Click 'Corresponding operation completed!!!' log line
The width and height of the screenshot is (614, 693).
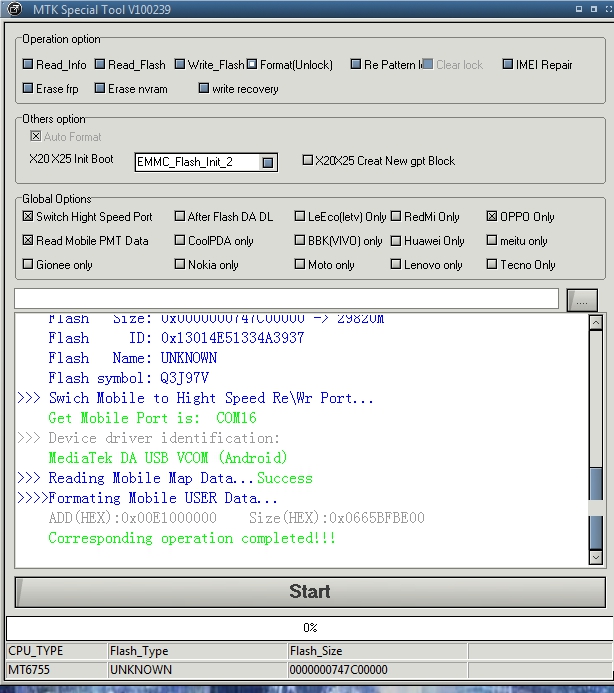tap(192, 538)
